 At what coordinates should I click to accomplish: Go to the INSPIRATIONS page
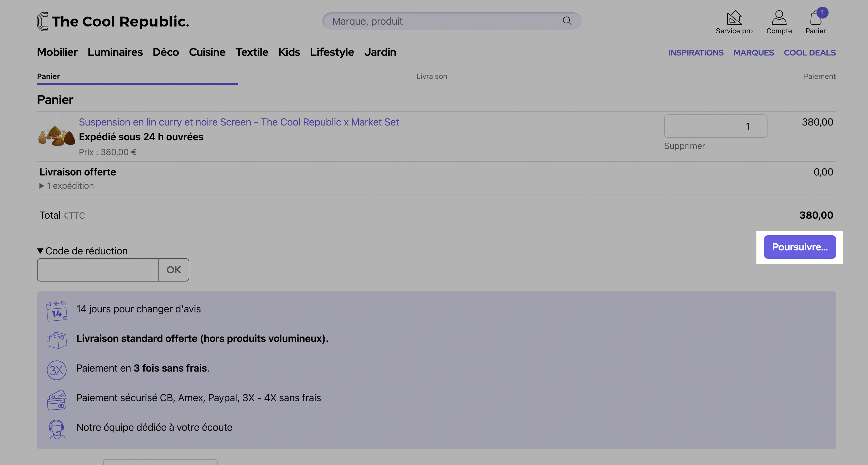click(x=696, y=53)
